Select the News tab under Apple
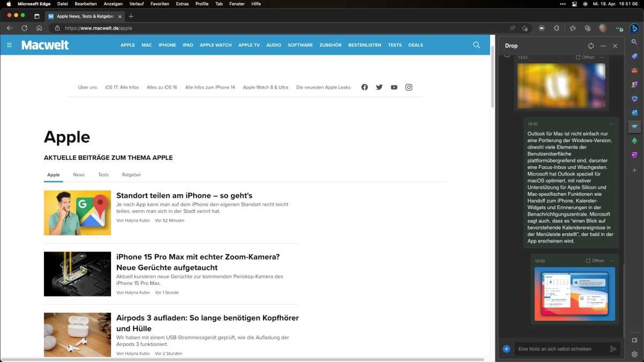This screenshot has height=362, width=644. click(79, 175)
